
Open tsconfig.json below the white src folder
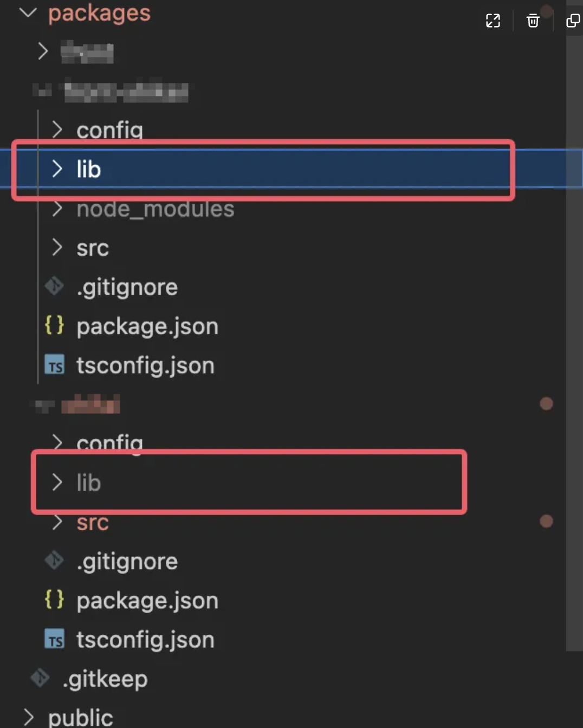point(145,366)
